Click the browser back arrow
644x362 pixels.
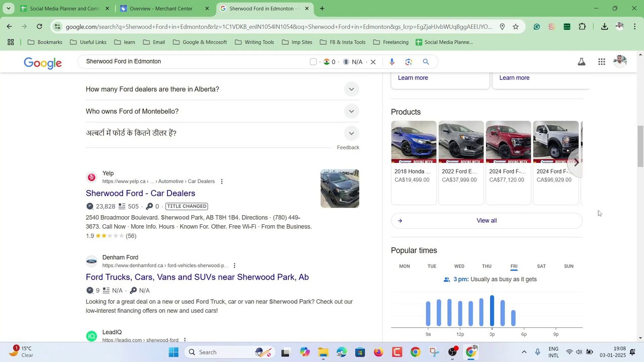point(9,26)
